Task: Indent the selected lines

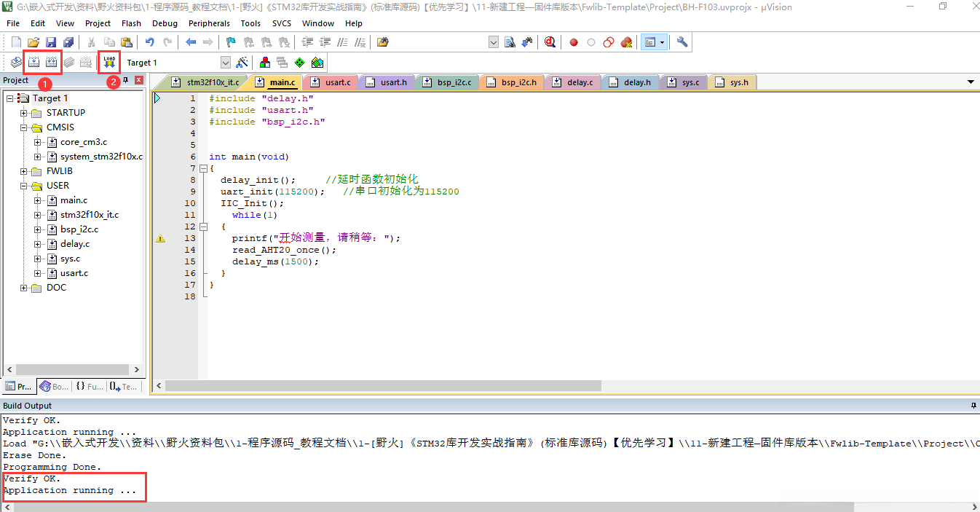Action: point(307,42)
